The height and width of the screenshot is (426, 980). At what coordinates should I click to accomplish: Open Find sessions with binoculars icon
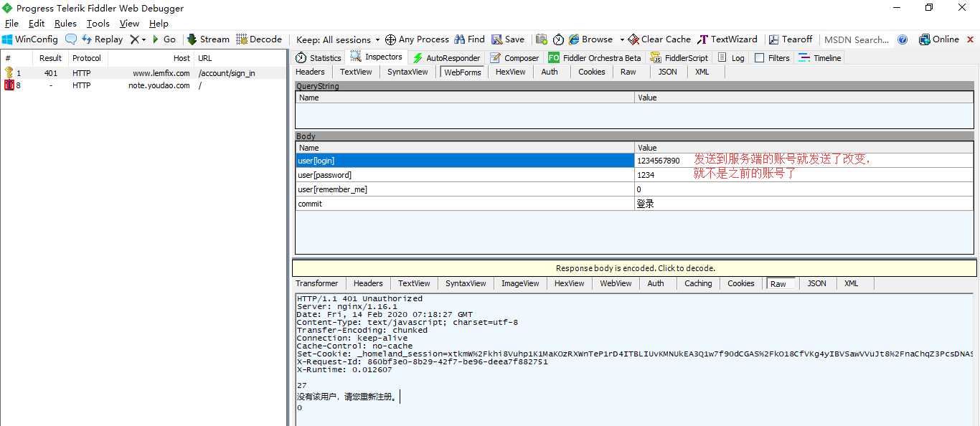click(x=469, y=39)
